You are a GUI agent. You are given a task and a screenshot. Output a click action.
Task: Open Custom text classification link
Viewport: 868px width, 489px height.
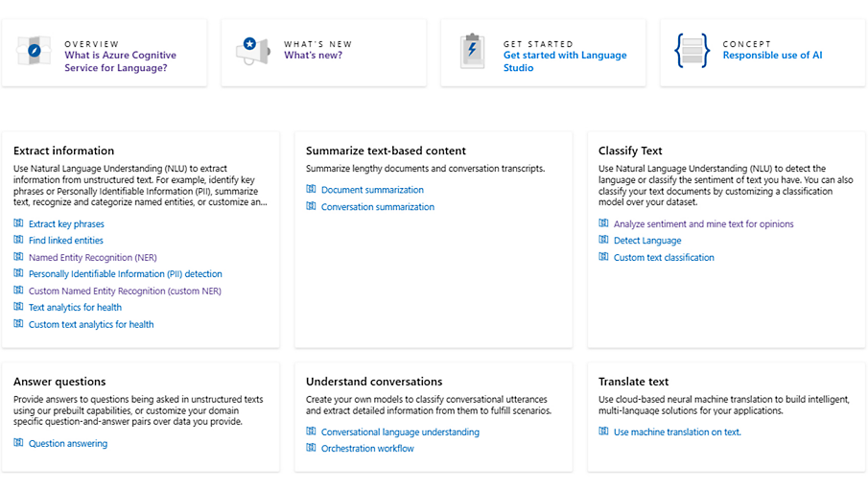pyautogui.click(x=664, y=258)
